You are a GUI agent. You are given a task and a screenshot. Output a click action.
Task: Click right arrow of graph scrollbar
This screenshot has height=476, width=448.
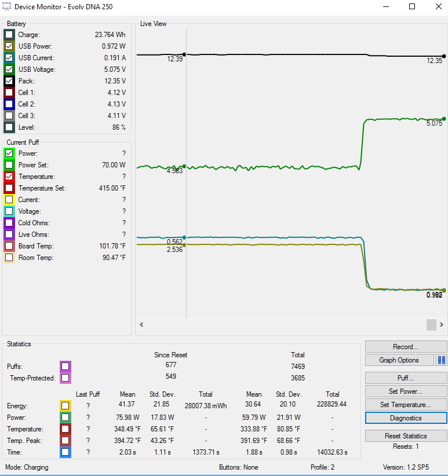coord(442,325)
